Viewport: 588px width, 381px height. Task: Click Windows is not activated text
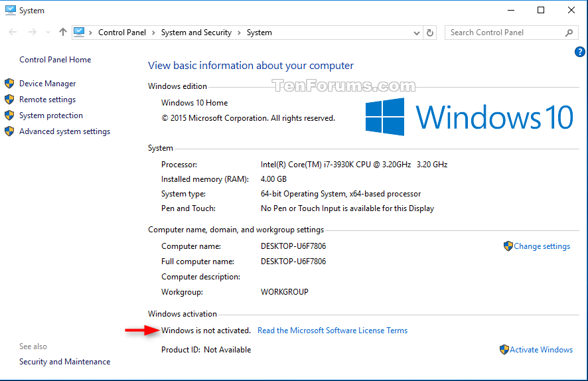pyautogui.click(x=206, y=331)
